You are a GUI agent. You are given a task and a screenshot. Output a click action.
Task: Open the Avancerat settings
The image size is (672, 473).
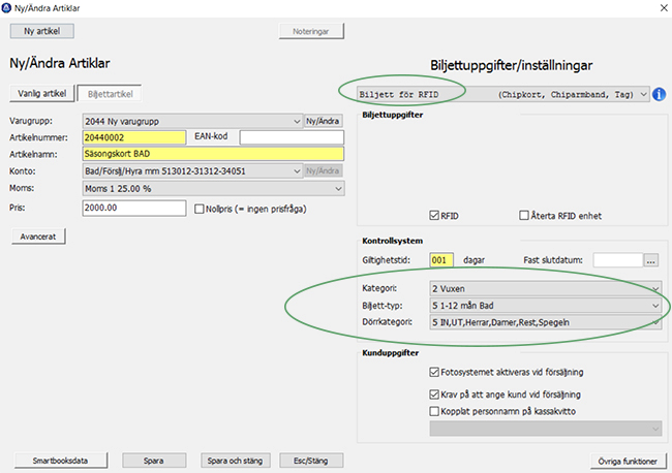(39, 236)
